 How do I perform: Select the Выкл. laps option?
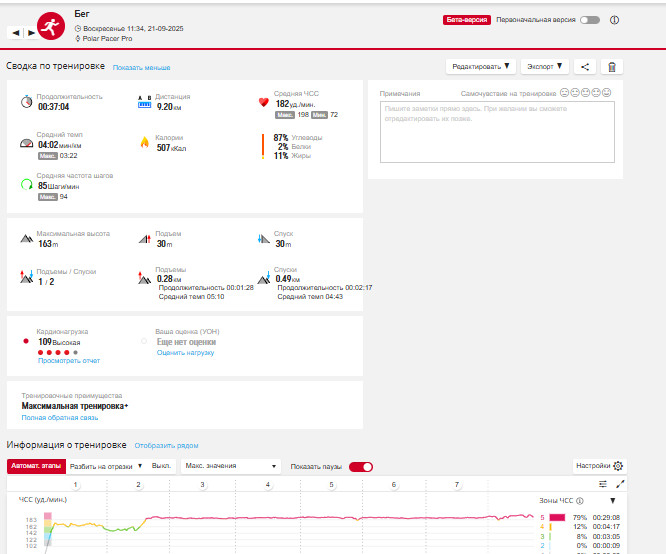point(161,466)
